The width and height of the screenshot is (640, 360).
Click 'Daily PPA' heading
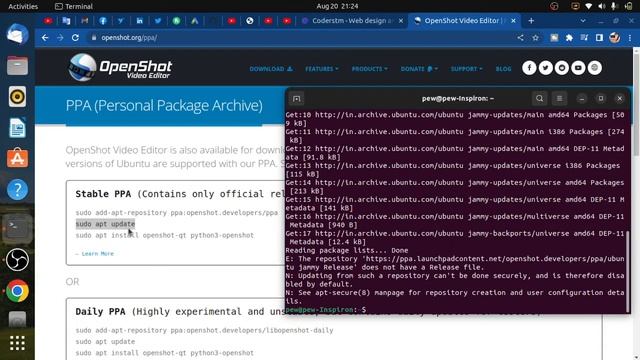(x=100, y=311)
